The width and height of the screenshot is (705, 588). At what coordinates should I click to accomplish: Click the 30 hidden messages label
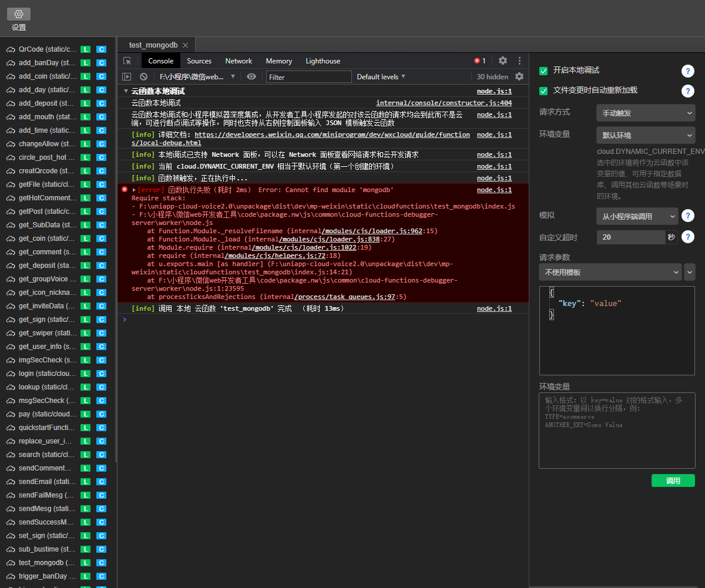(492, 76)
